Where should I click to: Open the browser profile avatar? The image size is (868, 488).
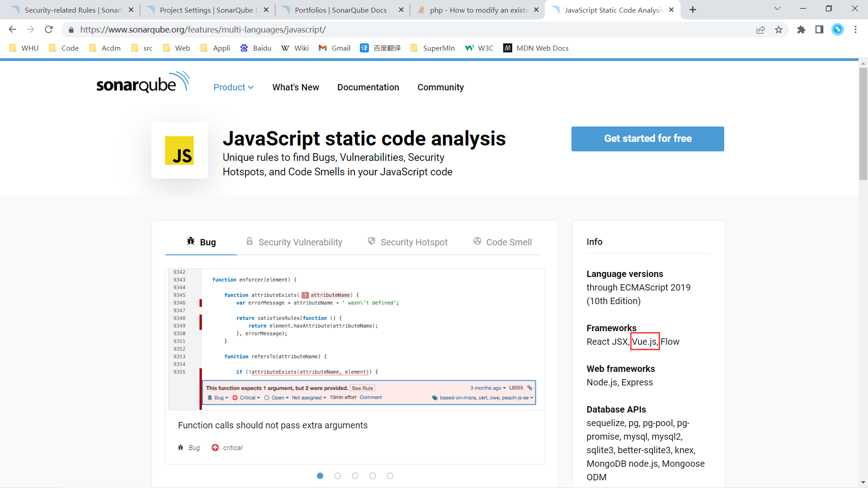point(838,29)
